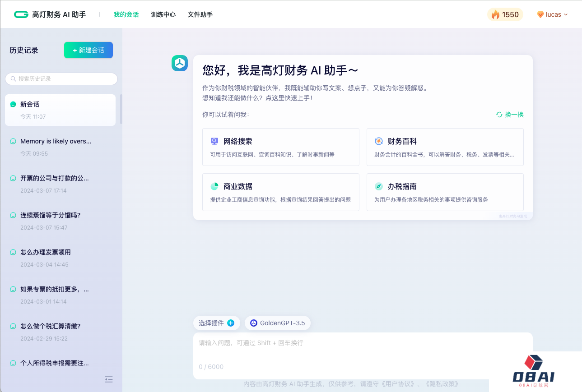Click chat icon beside 开票的公司与打款的公...
This screenshot has width=582, height=392.
[13, 178]
